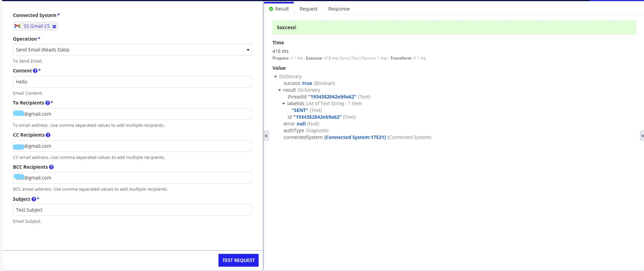644x271 pixels.
Task: Focus the Subject field with Test Subject
Action: point(132,210)
